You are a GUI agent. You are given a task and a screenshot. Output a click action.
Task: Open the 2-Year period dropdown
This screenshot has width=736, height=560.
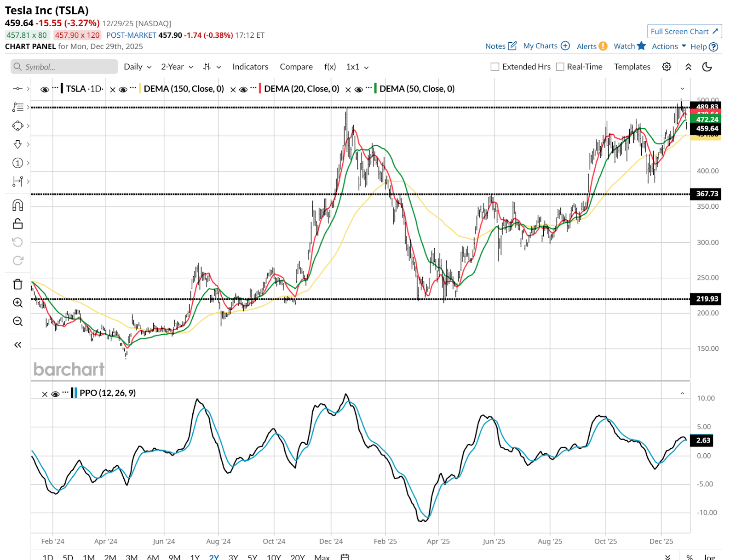tap(177, 67)
